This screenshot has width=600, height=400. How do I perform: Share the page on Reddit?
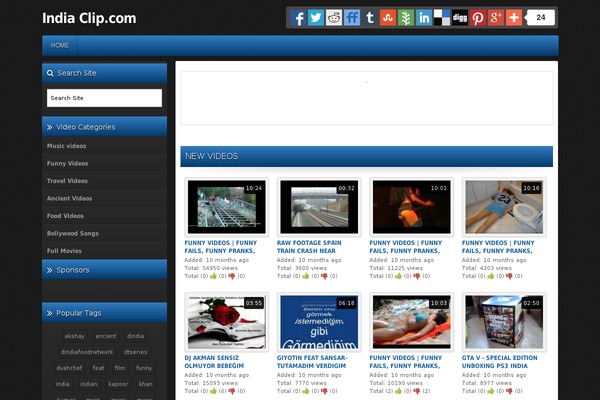(334, 18)
